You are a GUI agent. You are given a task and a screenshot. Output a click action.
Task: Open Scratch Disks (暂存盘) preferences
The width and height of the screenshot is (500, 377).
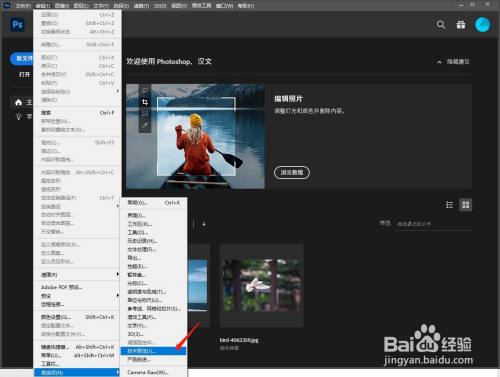pyautogui.click(x=153, y=275)
